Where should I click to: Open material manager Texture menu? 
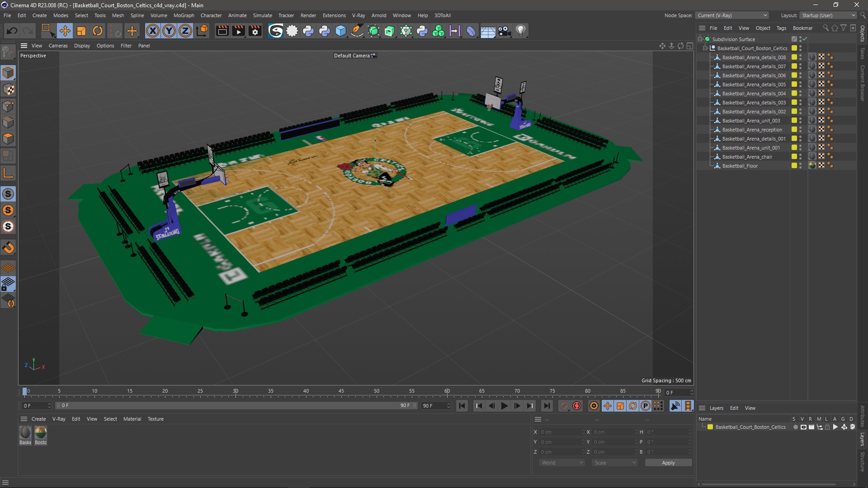point(156,419)
